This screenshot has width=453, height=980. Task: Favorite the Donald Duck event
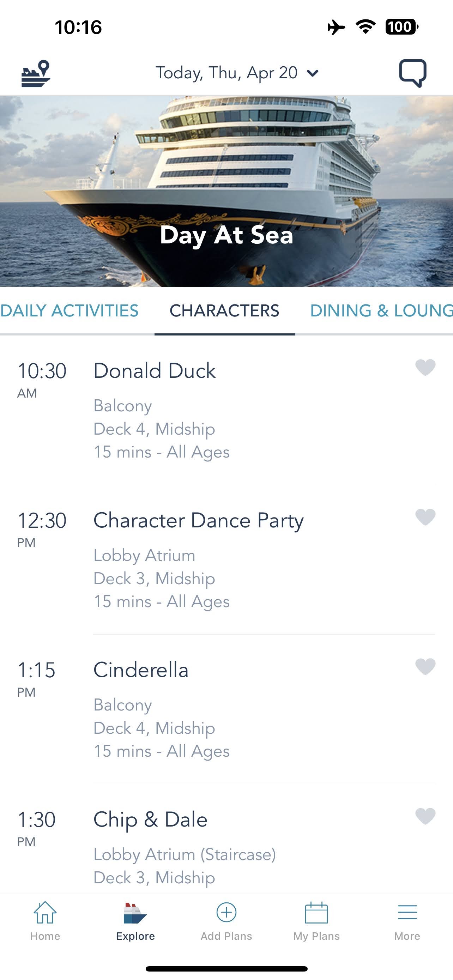[x=425, y=368]
